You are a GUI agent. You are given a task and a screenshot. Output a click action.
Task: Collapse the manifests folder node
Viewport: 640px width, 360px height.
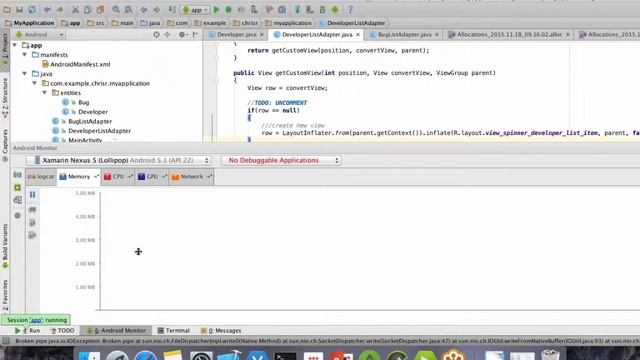pyautogui.click(x=25, y=54)
